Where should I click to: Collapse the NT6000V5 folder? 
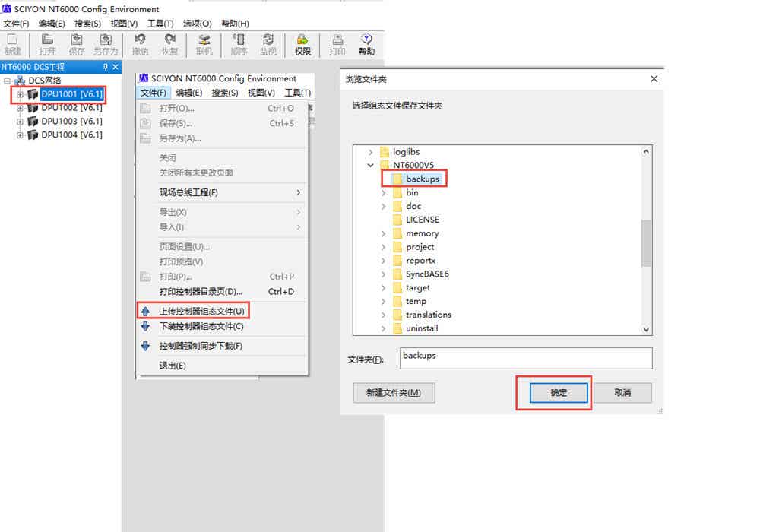[x=371, y=165]
